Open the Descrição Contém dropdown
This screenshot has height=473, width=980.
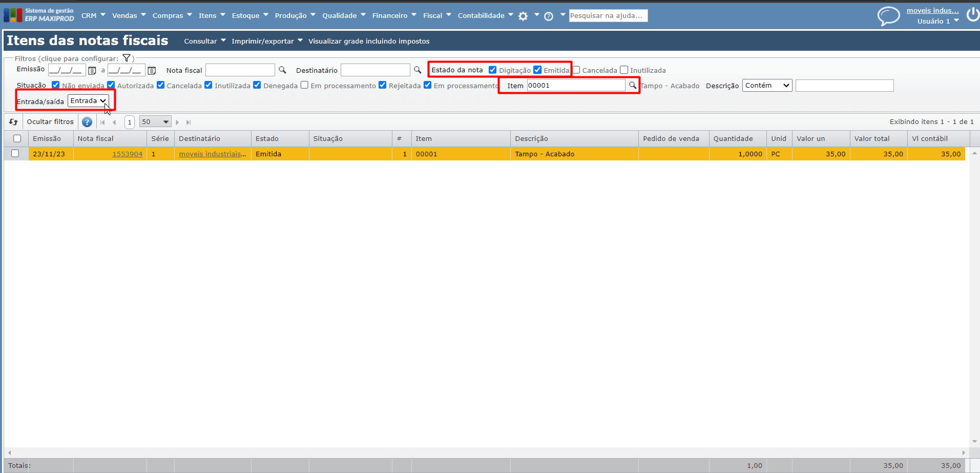767,86
